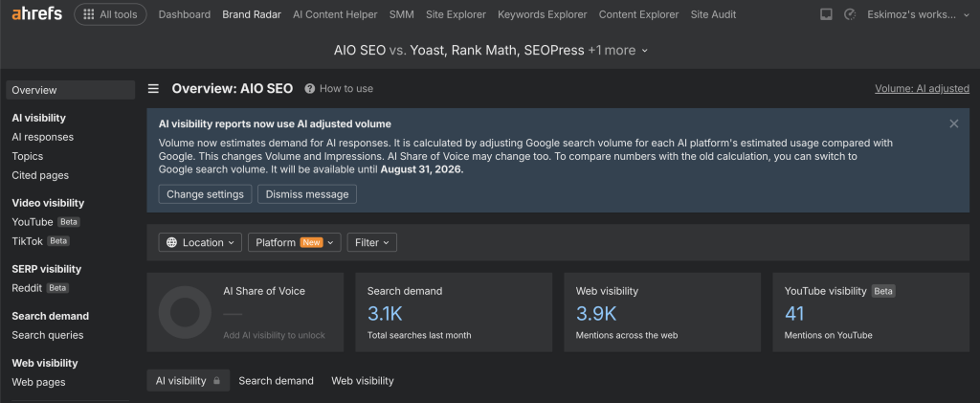Click the New badge on Platform
Screen dimensions: 980x403
tap(311, 242)
